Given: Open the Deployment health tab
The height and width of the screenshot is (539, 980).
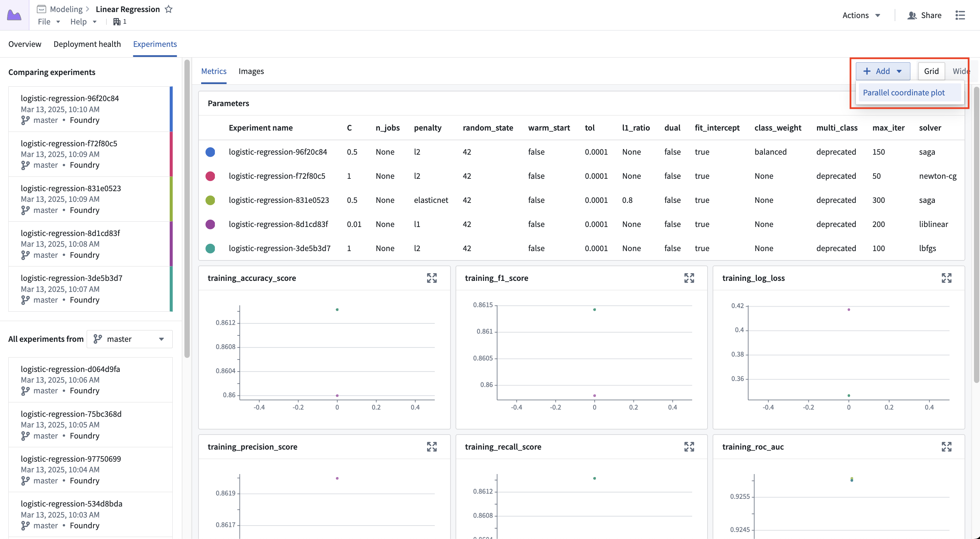Looking at the screenshot, I should point(87,44).
